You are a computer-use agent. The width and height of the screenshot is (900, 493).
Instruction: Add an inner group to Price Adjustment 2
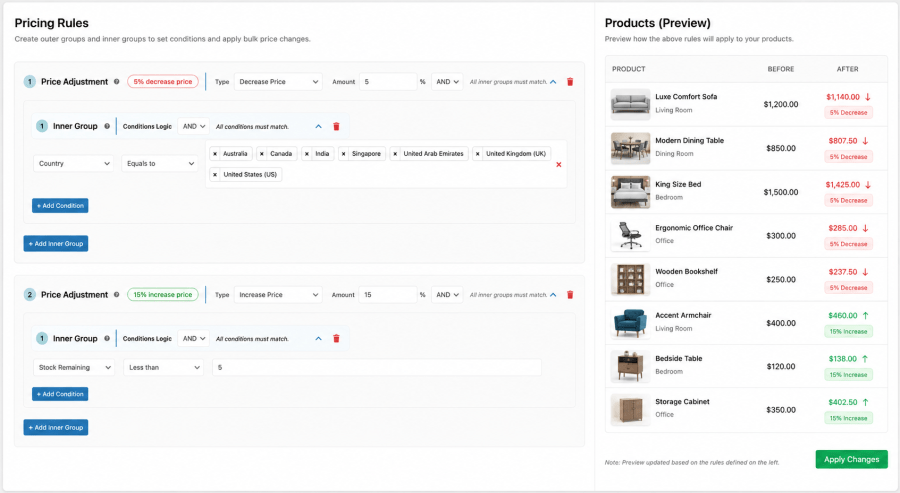coord(56,428)
